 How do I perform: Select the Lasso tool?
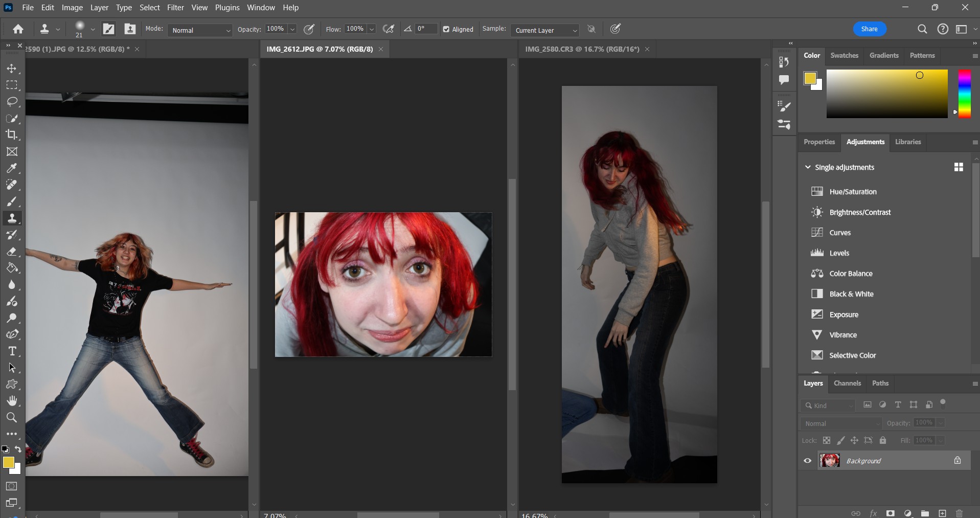[12, 102]
